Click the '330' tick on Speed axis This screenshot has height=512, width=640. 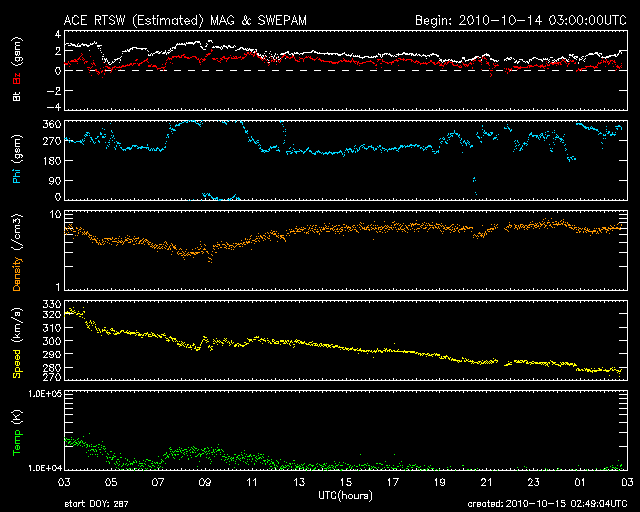pos(52,304)
